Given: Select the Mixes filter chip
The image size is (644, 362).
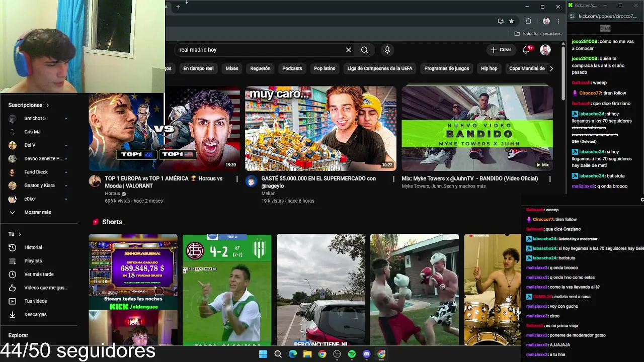Looking at the screenshot, I should pyautogui.click(x=232, y=68).
